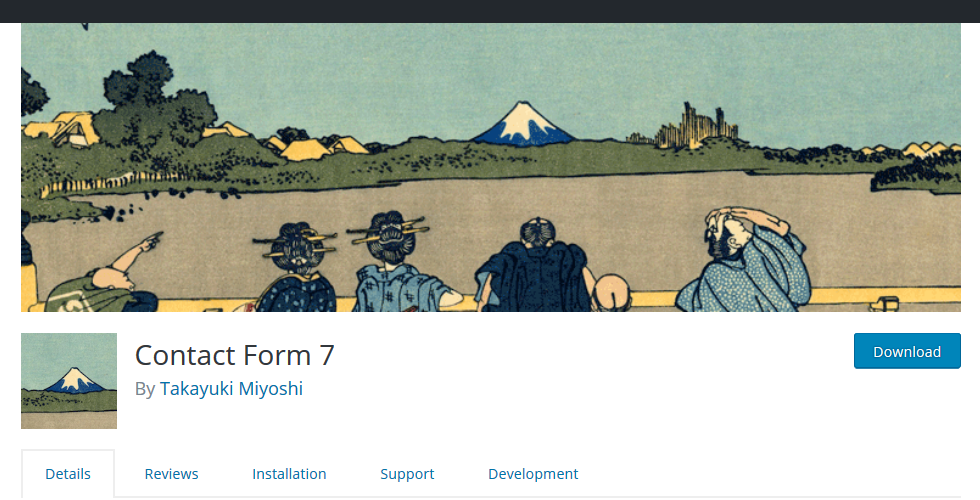980x500 pixels.
Task: Open the Details tab
Action: click(68, 474)
